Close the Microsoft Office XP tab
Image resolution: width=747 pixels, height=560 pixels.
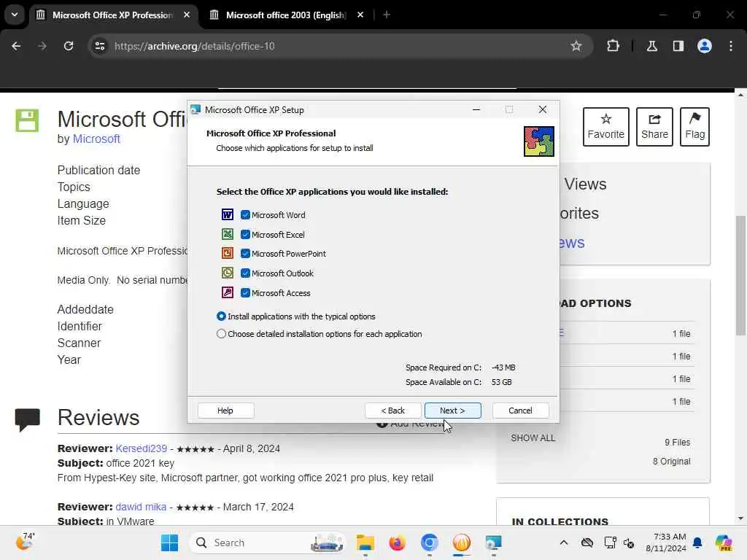[x=187, y=15]
